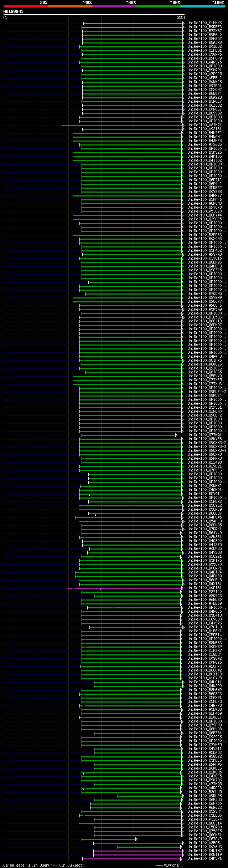Image resolution: width=228 pixels, height=868 pixels.
Task: Click label UniRef100_A0DMU5
Action: point(204,549)
